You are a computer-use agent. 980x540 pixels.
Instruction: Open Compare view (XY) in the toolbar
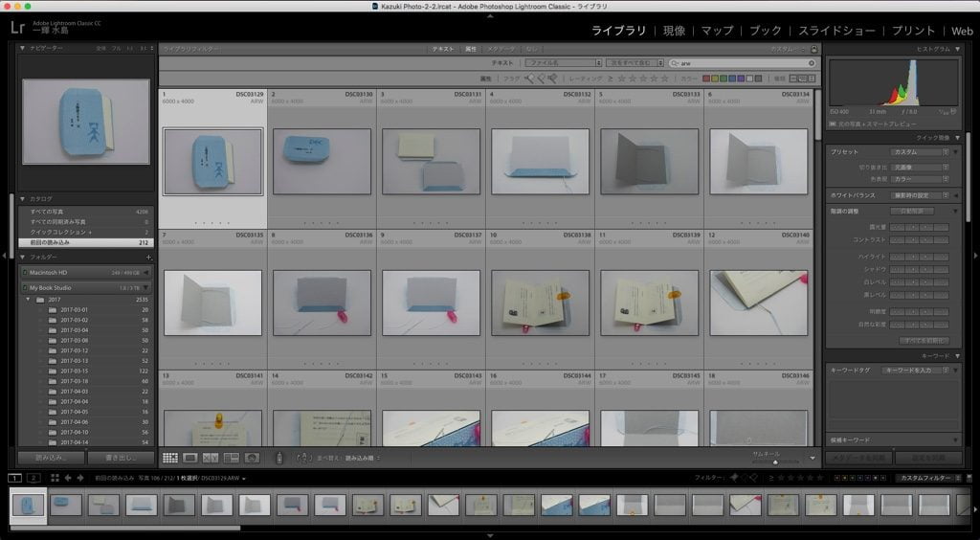coord(211,458)
